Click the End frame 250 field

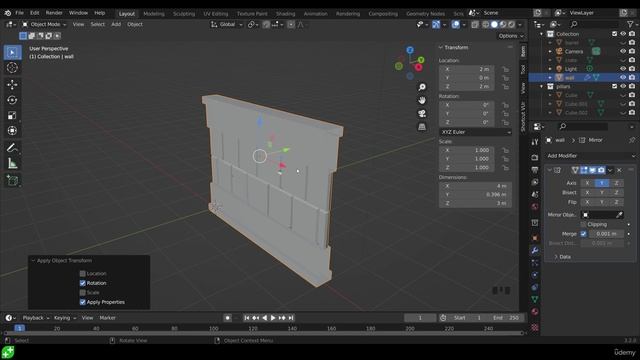pyautogui.click(x=505, y=318)
